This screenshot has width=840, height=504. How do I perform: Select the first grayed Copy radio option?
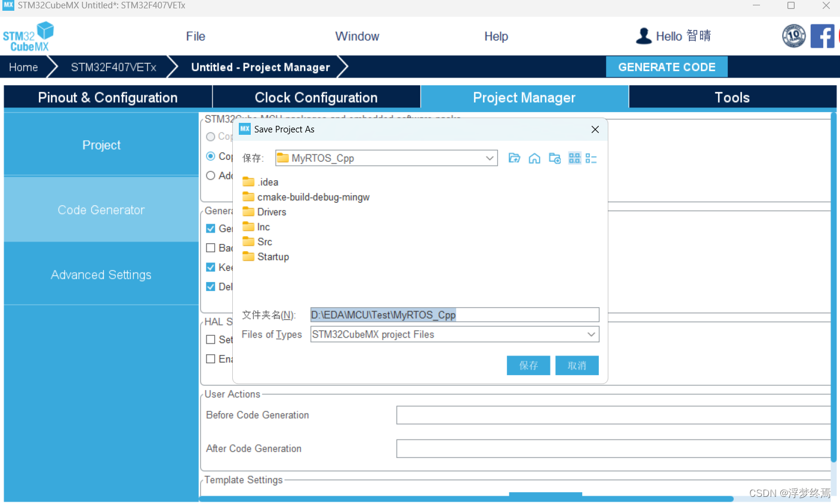click(x=210, y=137)
